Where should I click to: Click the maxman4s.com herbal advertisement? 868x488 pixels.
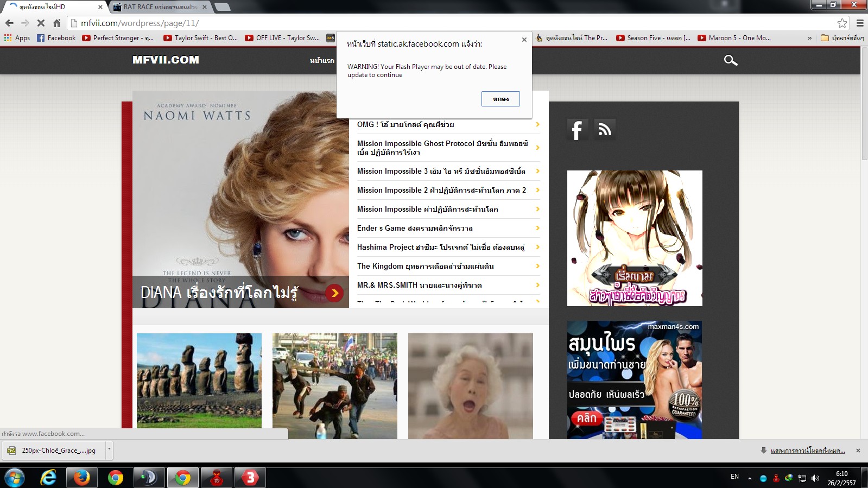click(x=635, y=380)
